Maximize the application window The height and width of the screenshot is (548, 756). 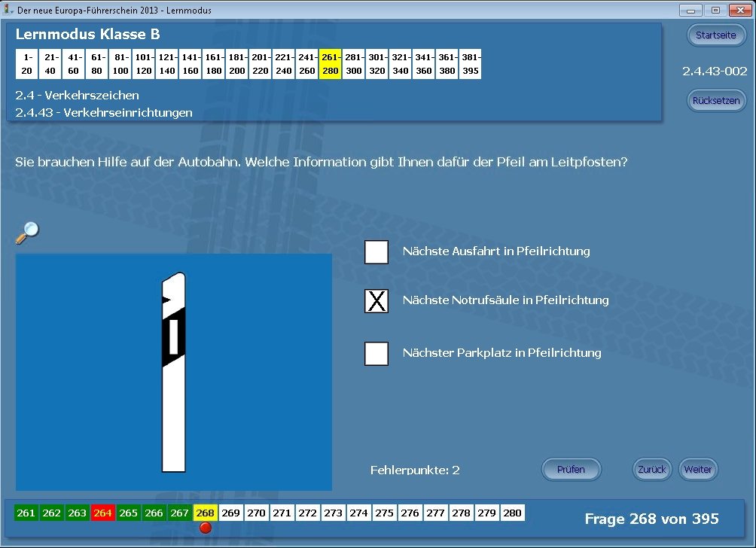tap(715, 11)
